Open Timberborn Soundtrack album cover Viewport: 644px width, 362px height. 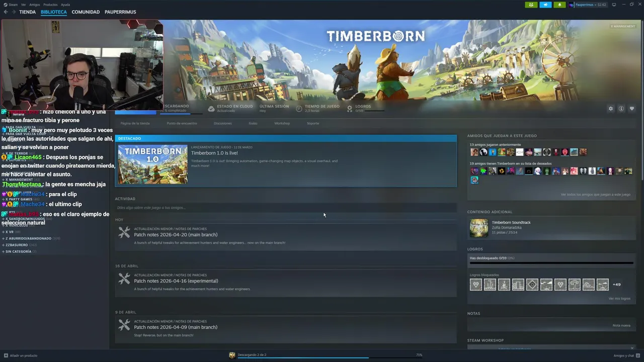click(x=479, y=228)
